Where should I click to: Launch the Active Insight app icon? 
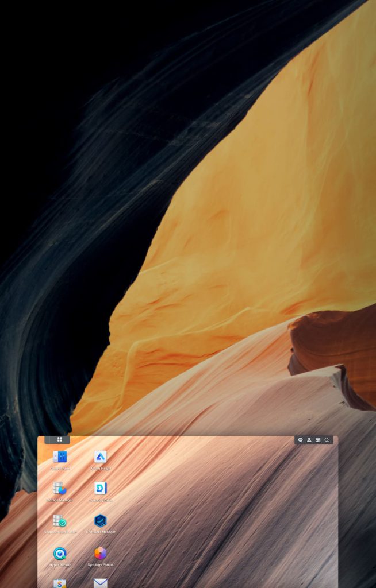101,457
